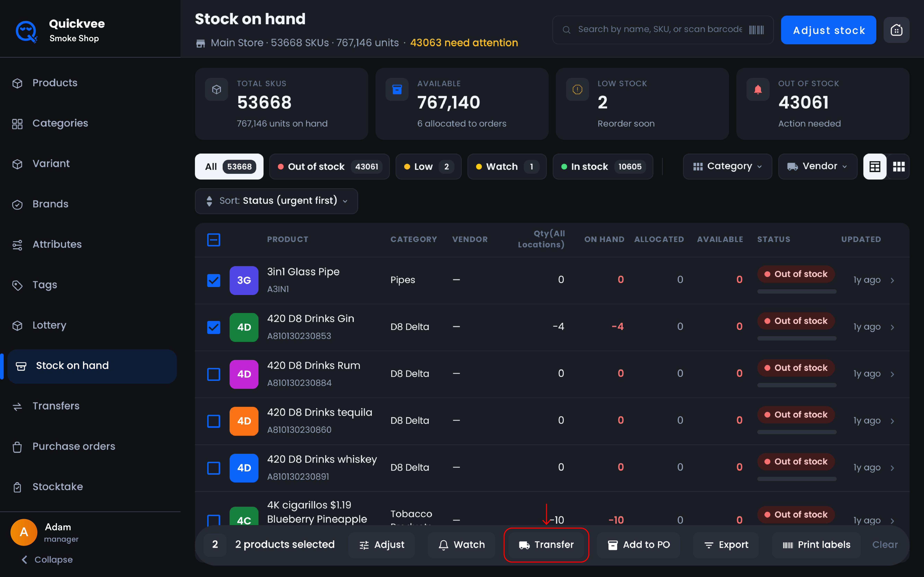Uncheck the 3in1 Glass Pipe checkbox

(x=213, y=280)
